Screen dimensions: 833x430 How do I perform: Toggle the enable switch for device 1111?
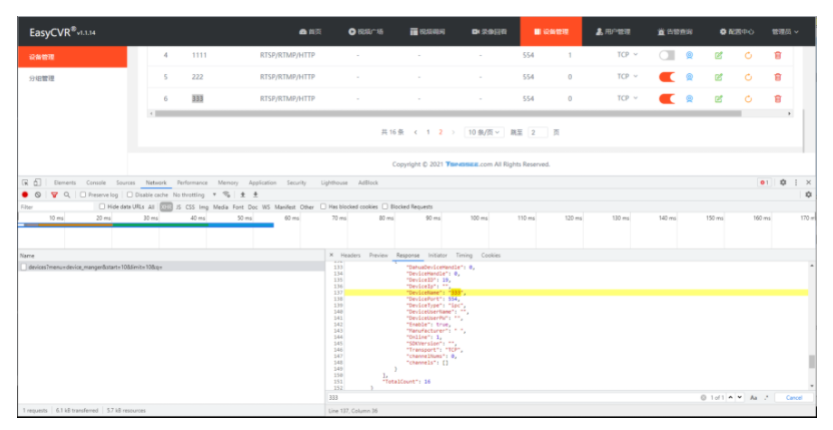click(x=667, y=55)
